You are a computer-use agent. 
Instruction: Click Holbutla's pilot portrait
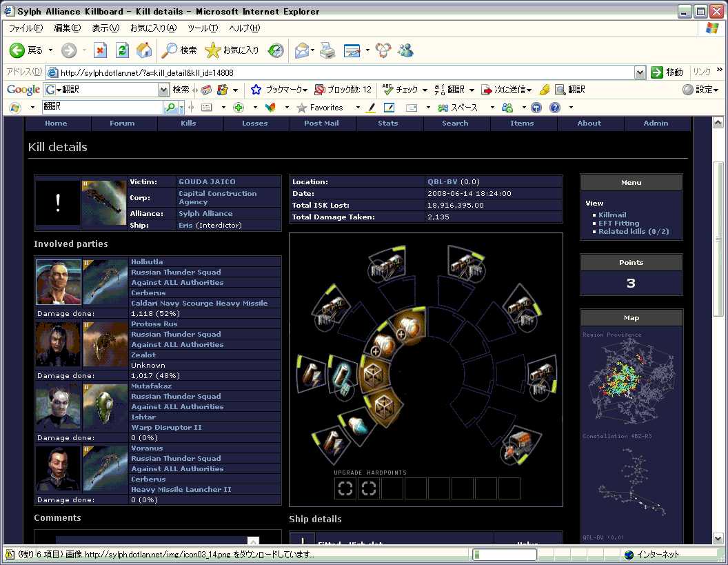[58, 282]
